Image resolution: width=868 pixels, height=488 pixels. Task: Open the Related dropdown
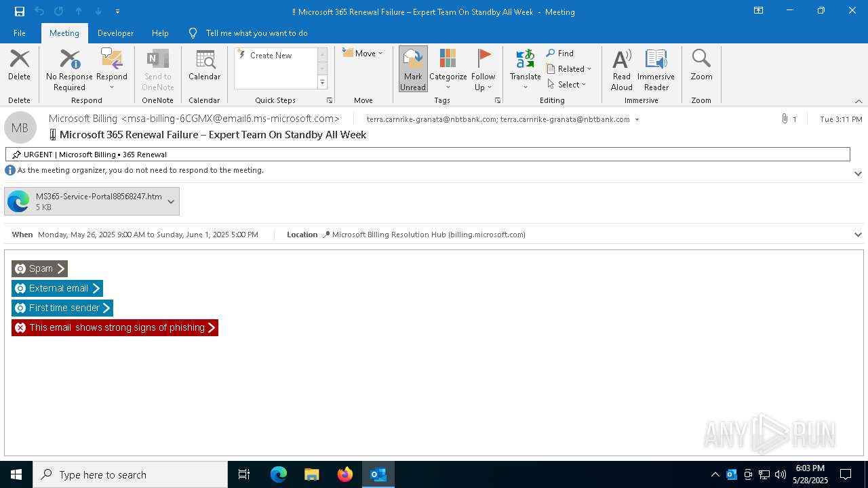click(569, 68)
